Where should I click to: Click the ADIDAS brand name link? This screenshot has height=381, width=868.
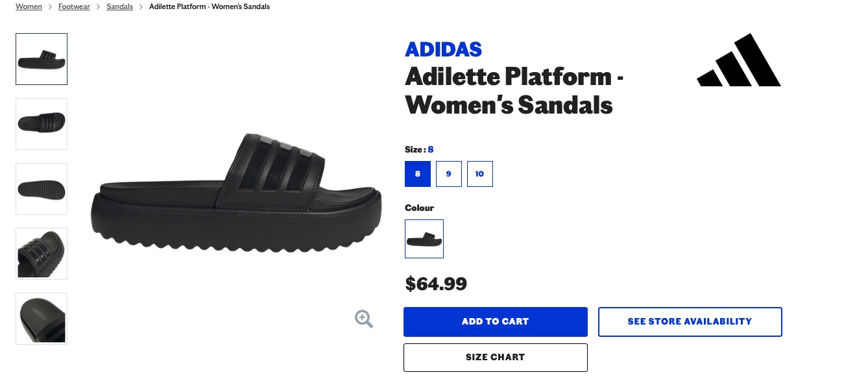coord(443,49)
